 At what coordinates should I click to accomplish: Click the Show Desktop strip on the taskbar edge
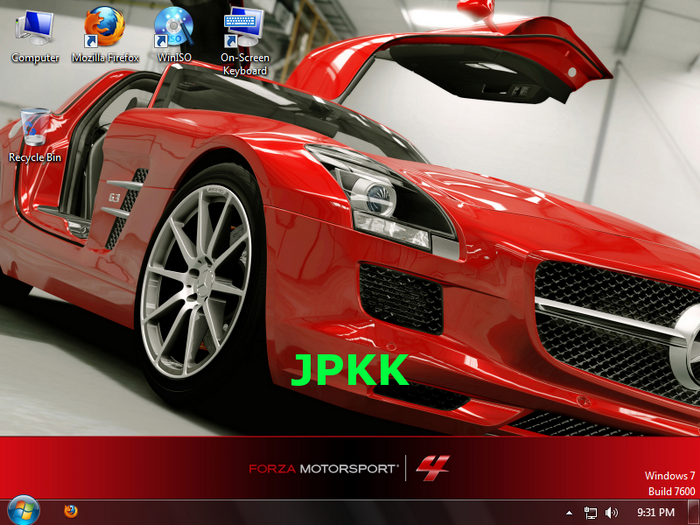pyautogui.click(x=695, y=512)
